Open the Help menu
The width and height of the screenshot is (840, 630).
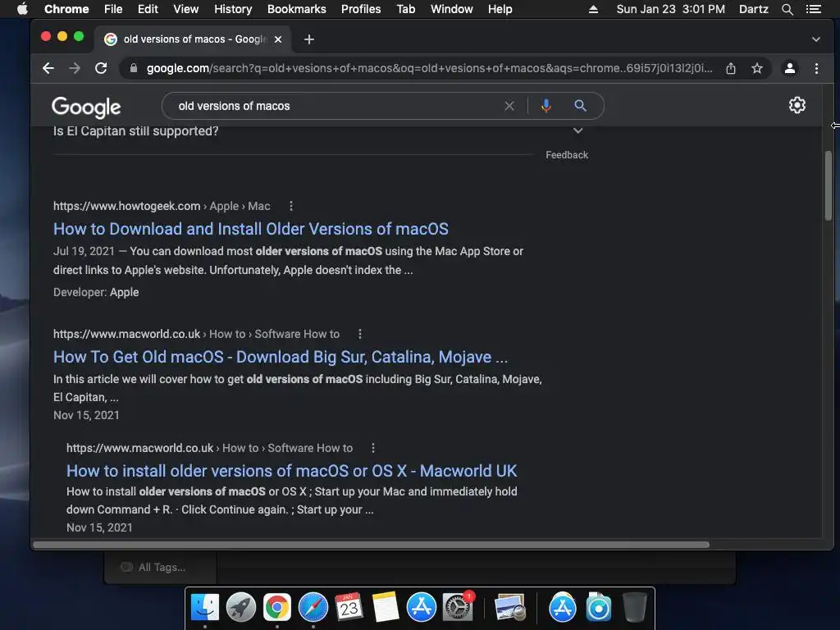[500, 9]
